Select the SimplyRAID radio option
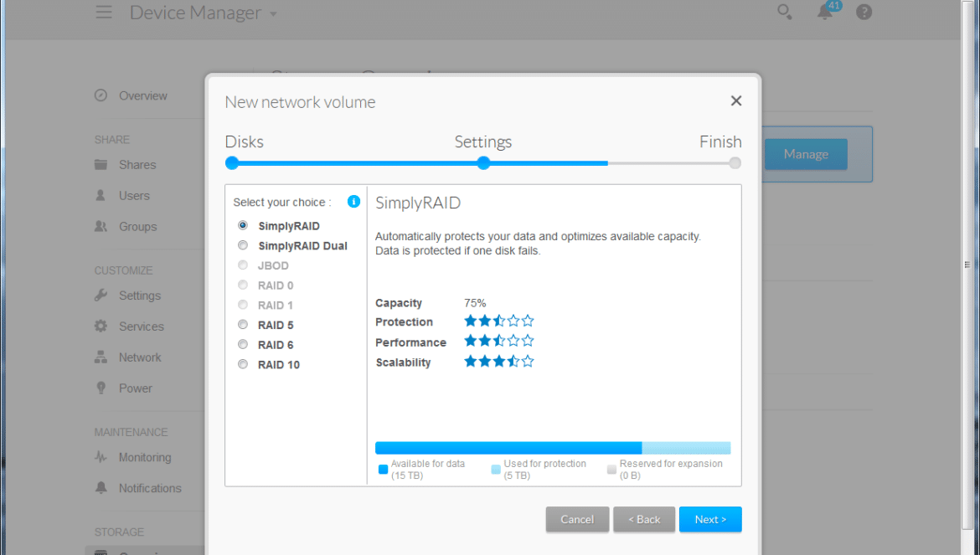Screen dimensions: 980x555 pos(243,225)
